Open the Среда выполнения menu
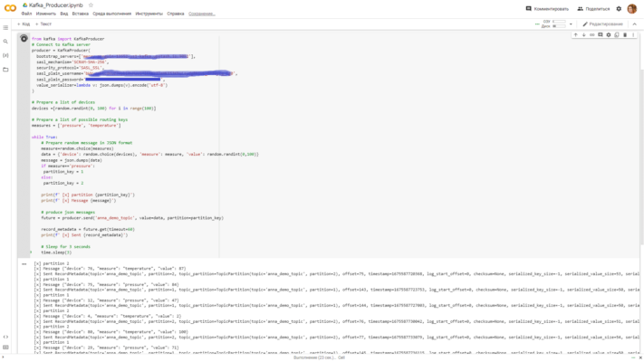The image size is (644, 362). pyautogui.click(x=111, y=14)
